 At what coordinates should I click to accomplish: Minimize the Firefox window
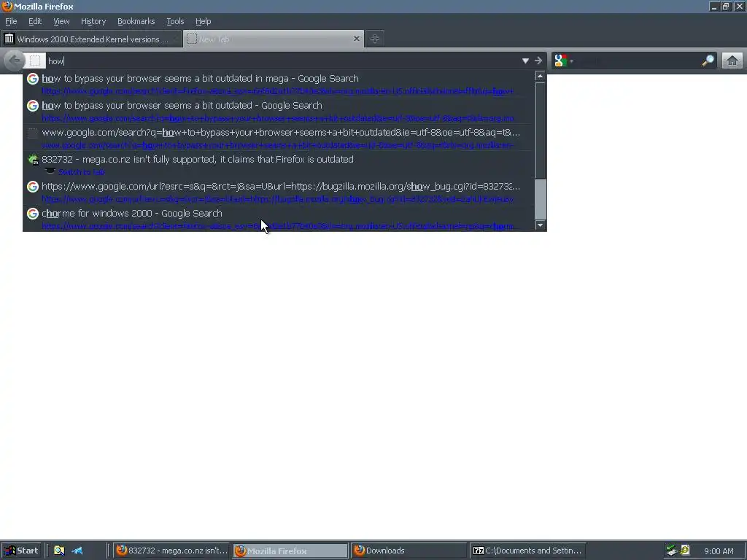pos(713,6)
